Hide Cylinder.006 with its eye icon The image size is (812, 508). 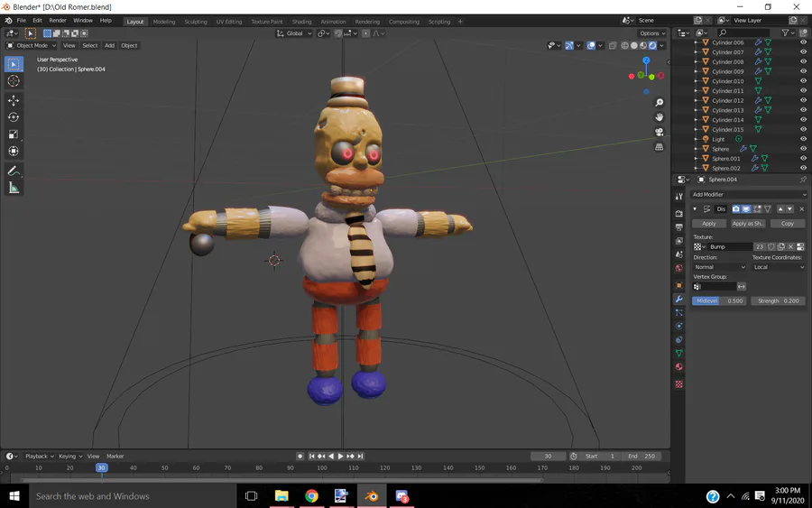tap(803, 42)
